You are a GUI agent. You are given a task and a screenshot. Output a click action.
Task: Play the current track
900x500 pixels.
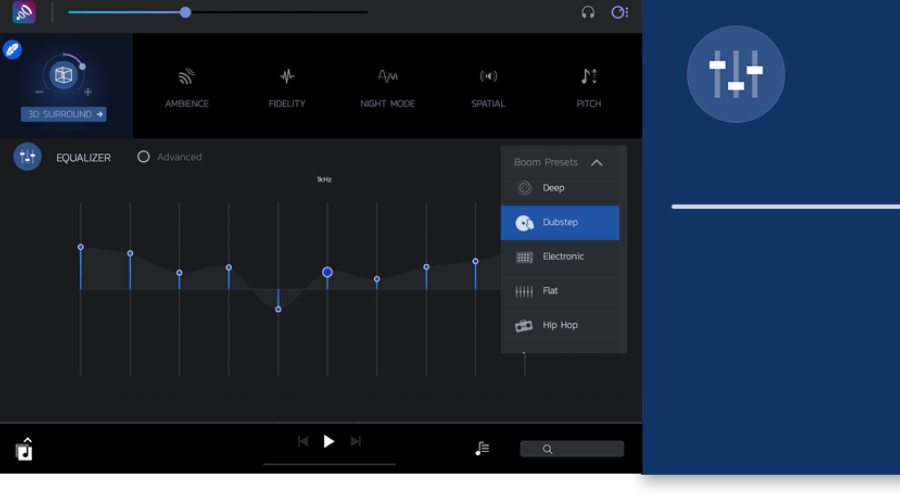point(328,441)
